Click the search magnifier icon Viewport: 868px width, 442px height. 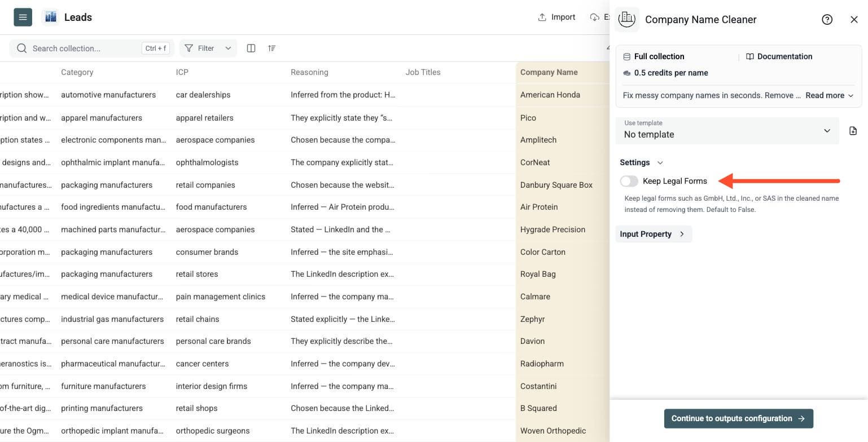tap(21, 48)
